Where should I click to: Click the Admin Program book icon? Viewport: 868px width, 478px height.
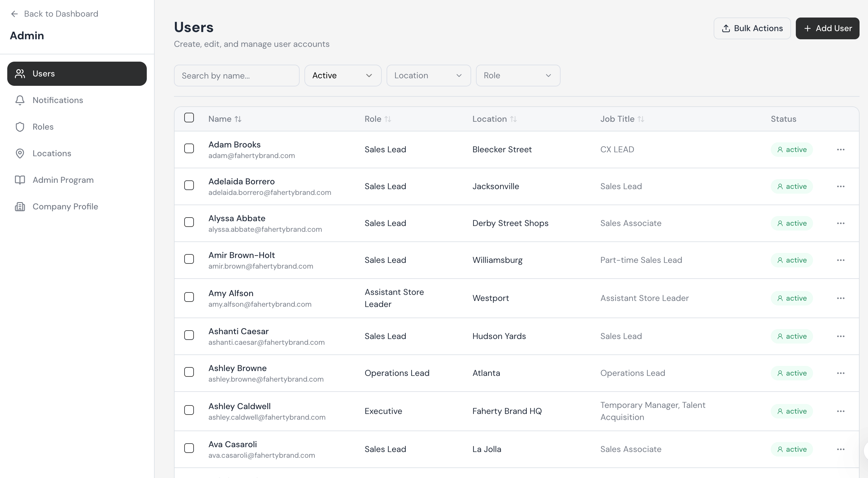(20, 180)
